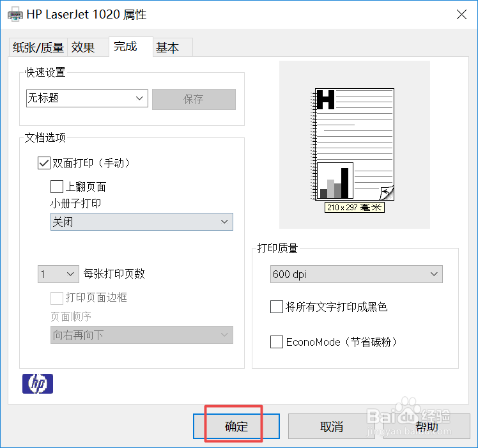Enable 上翻页面 checkbox
478x448 pixels.
click(57, 187)
